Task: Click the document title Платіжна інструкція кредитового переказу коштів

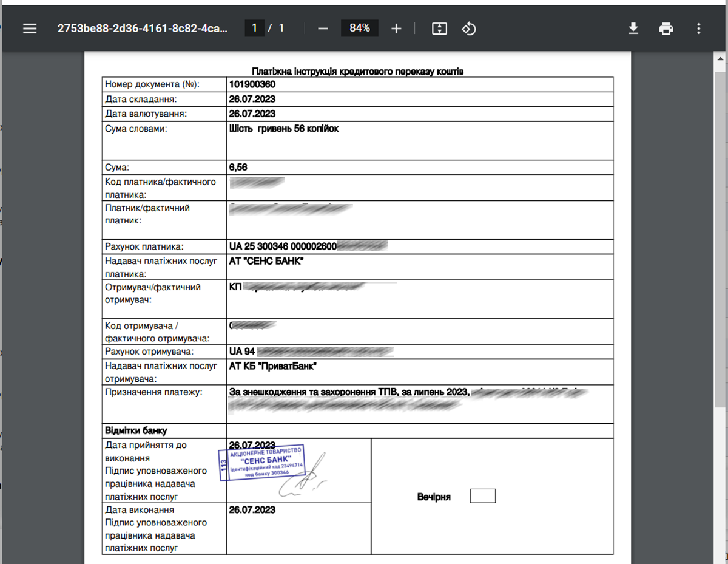Action: pos(358,72)
